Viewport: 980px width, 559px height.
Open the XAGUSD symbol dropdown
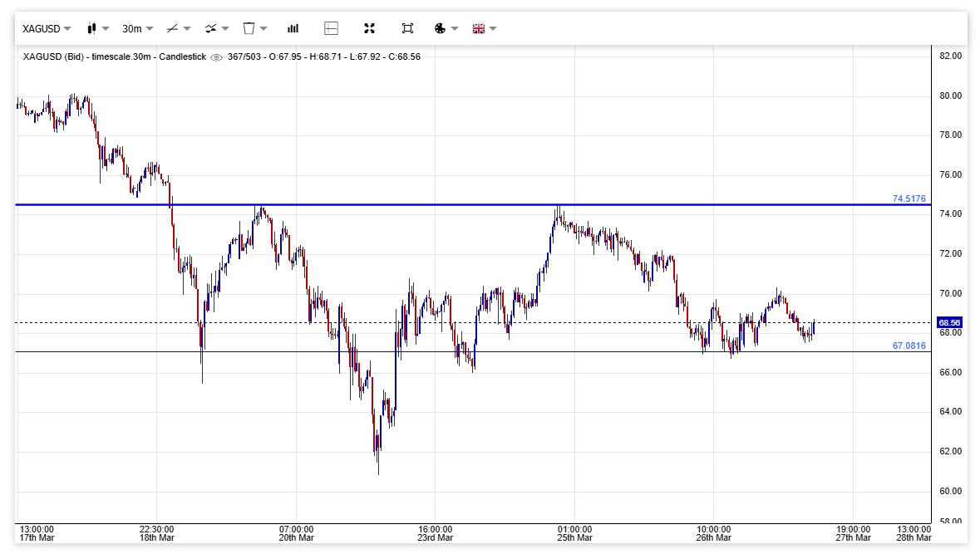pos(47,28)
